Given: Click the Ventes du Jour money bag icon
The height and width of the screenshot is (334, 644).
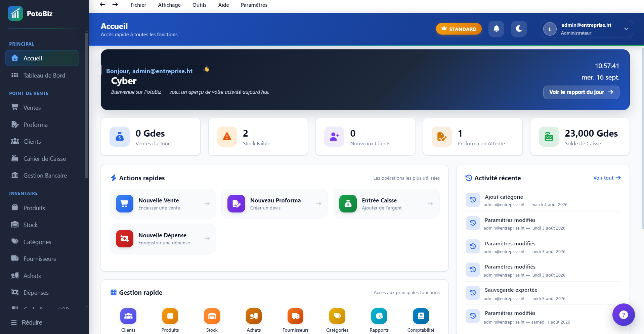Looking at the screenshot, I should (120, 137).
